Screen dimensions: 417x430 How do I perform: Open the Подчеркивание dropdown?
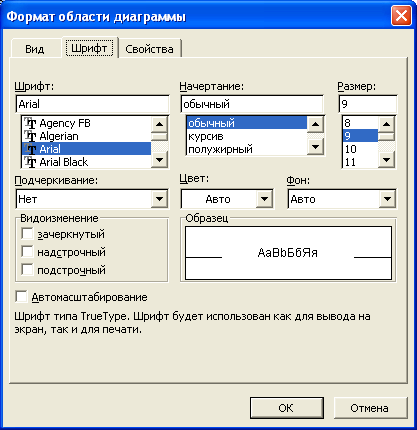tap(159, 199)
